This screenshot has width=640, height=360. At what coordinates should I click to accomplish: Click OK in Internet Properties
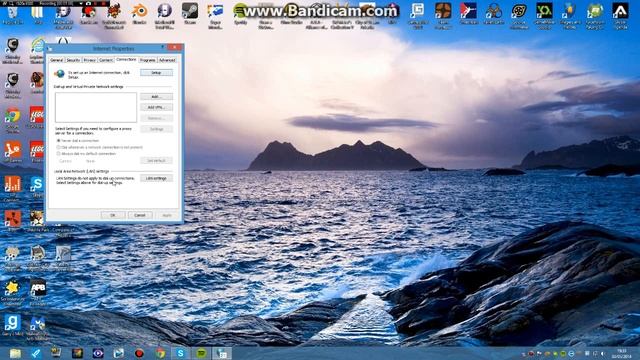pos(113,215)
